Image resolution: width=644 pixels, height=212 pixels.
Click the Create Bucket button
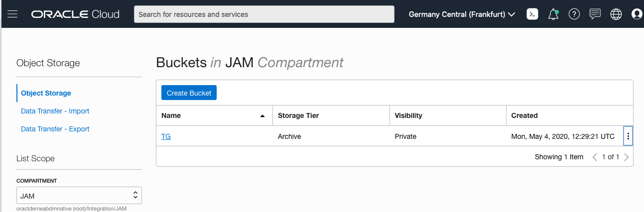tap(189, 93)
